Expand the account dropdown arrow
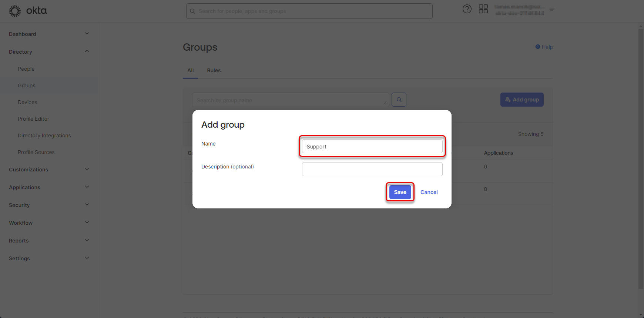 click(x=552, y=10)
